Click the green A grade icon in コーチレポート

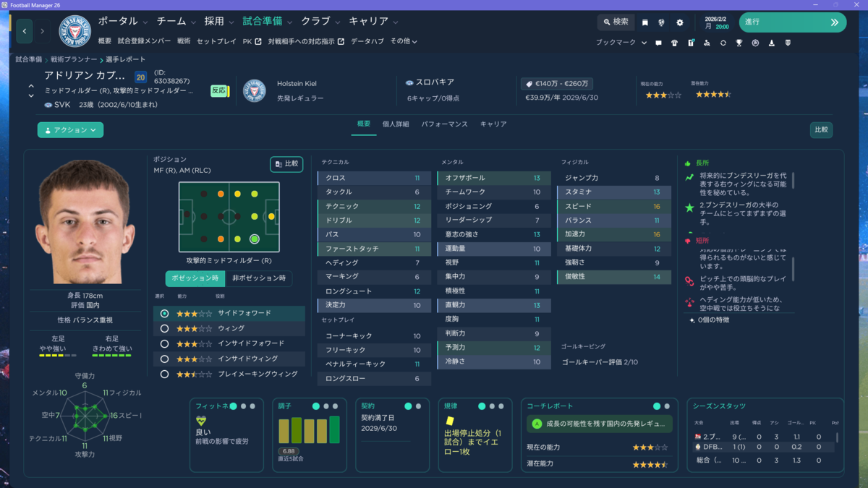(537, 424)
